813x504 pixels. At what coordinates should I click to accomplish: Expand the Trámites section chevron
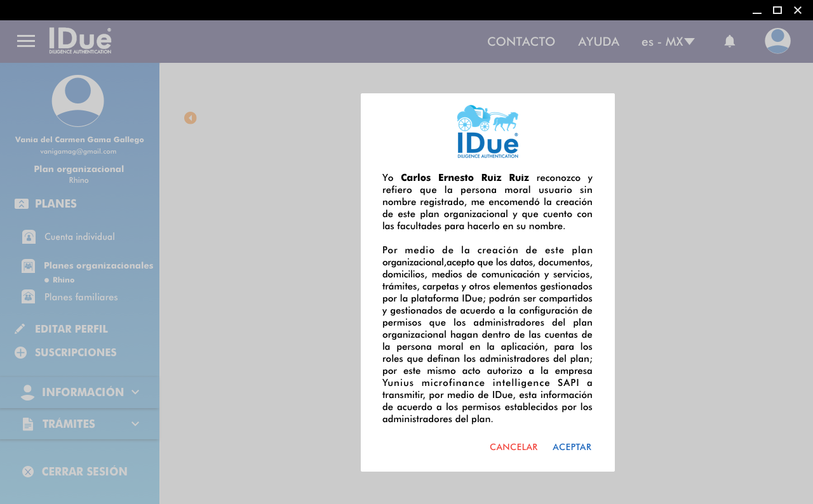[x=135, y=424]
